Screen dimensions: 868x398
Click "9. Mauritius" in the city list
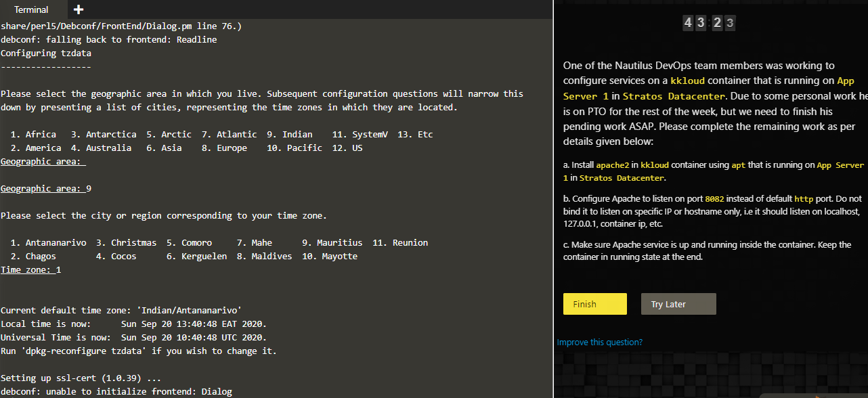332,243
